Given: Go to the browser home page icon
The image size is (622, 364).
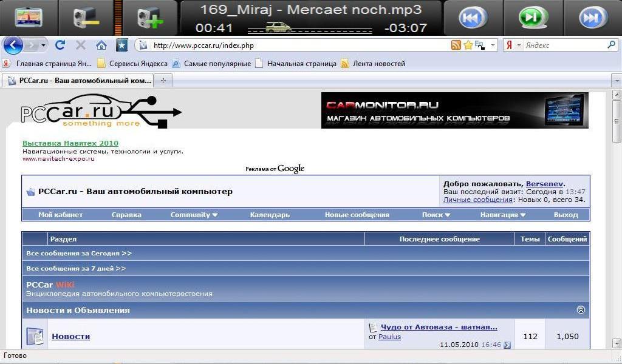Looking at the screenshot, I should point(101,45).
